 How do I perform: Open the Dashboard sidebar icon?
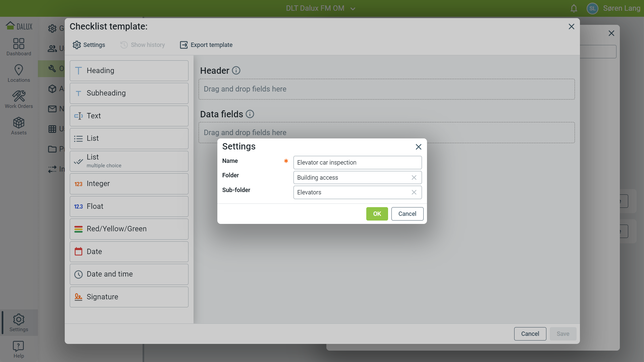(x=19, y=47)
